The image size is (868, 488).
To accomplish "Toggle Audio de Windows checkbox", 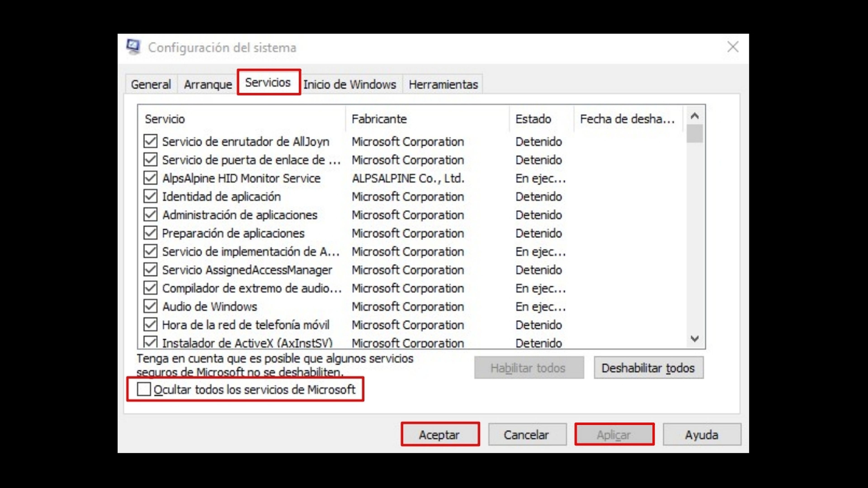I will click(150, 306).
